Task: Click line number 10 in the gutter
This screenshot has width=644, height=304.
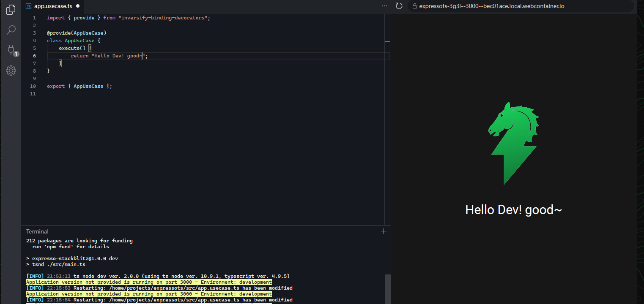Action: click(x=33, y=86)
